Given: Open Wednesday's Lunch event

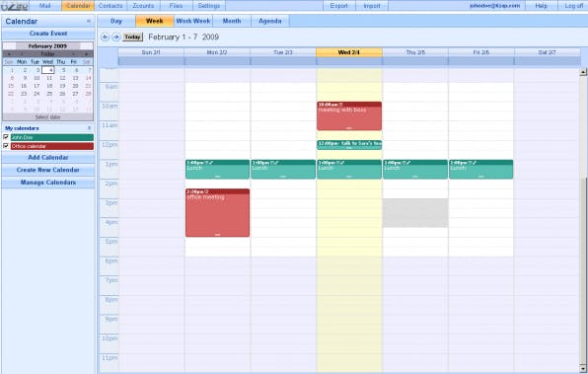Looking at the screenshot, I should pos(349,169).
